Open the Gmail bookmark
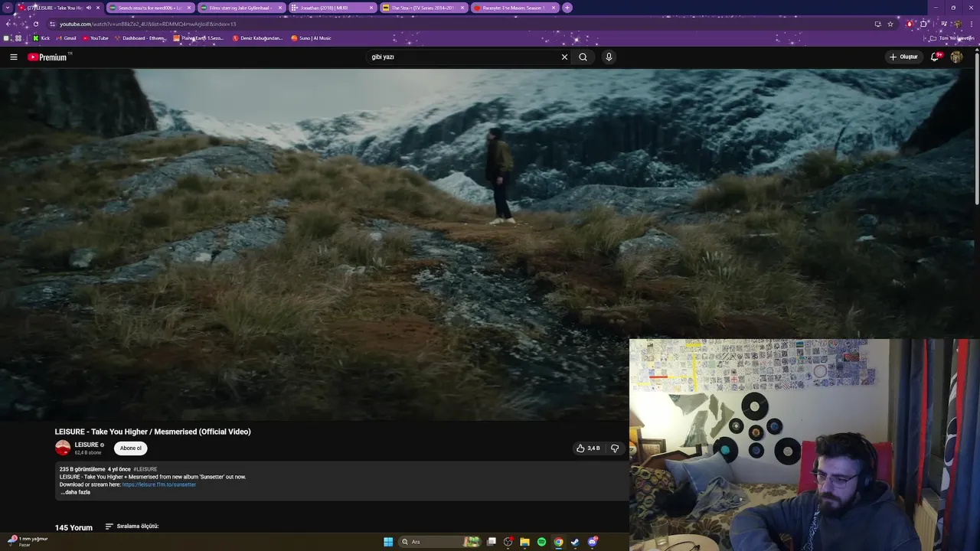This screenshot has height=551, width=980. pos(66,38)
